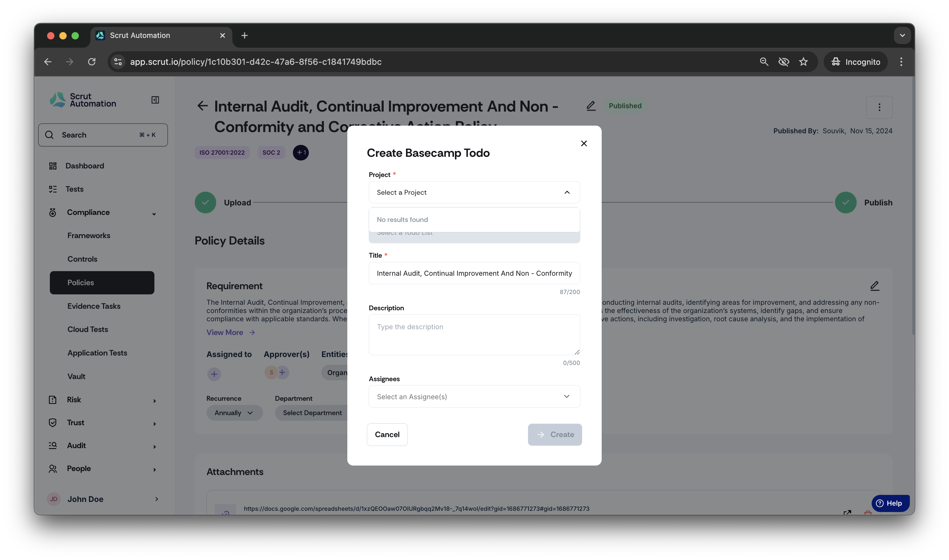Click the edit pencil beside policy title
This screenshot has height=560, width=949.
pyautogui.click(x=591, y=106)
